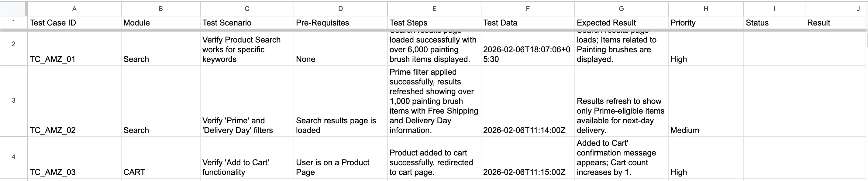Click the Verify 'Add to Cart' functionality cell
The width and height of the screenshot is (868, 181).
tap(247, 157)
